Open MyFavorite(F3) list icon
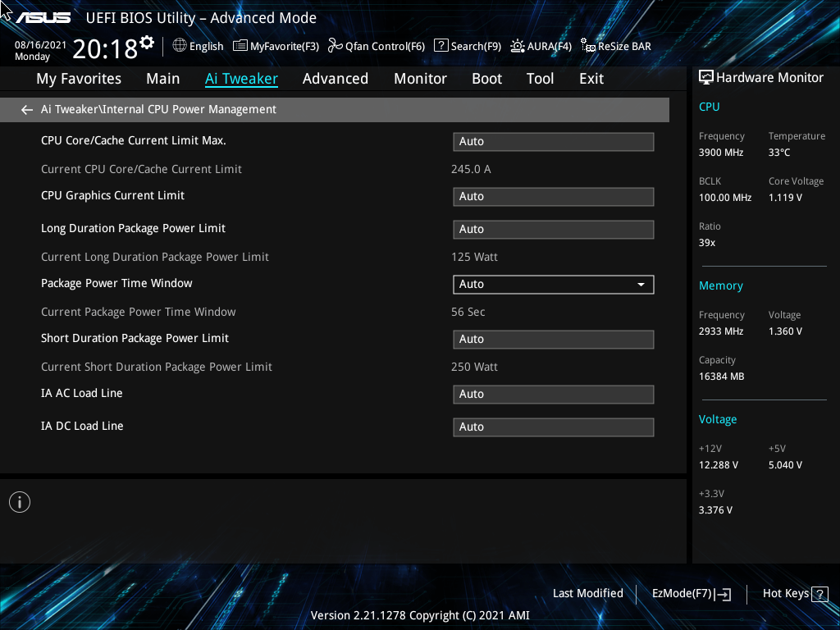This screenshot has height=630, width=840. tap(240, 46)
